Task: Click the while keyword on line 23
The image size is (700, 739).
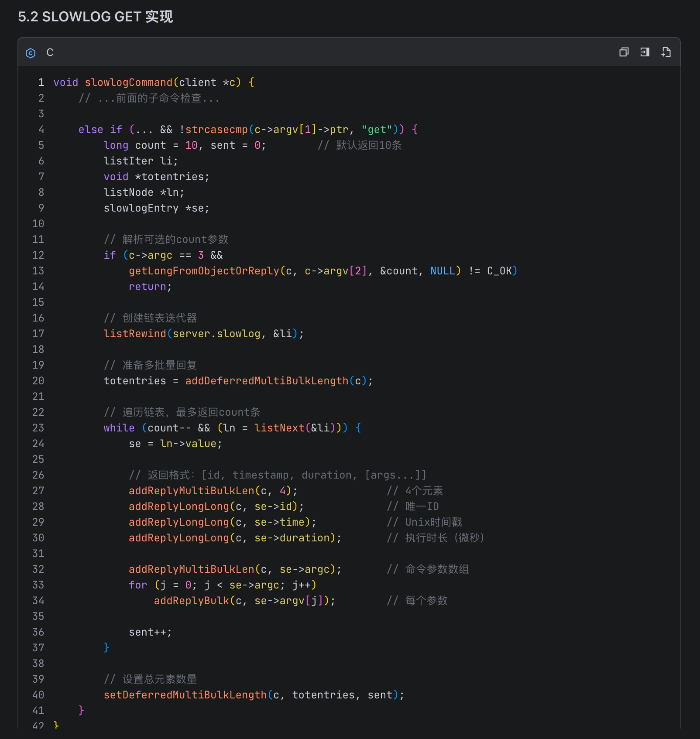Action: (x=119, y=428)
